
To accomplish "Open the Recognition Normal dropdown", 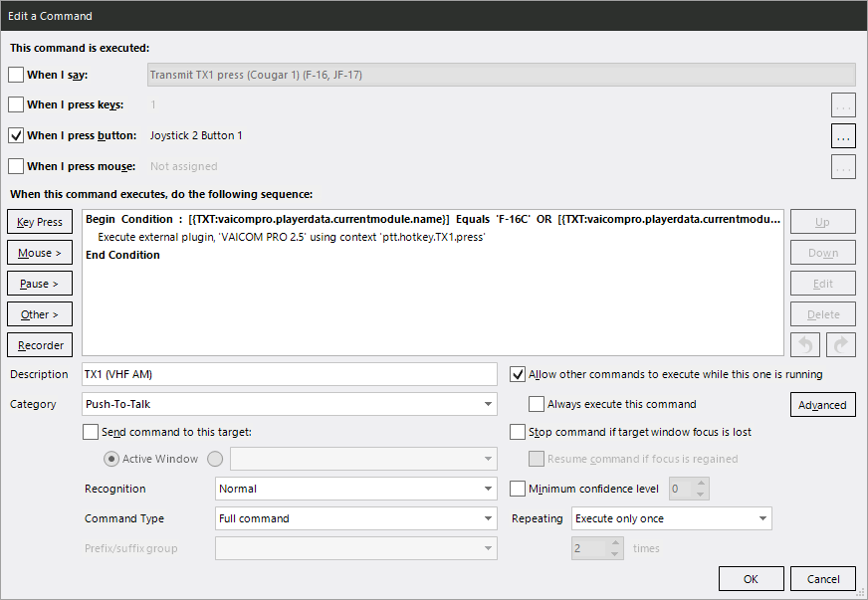I will coord(356,489).
